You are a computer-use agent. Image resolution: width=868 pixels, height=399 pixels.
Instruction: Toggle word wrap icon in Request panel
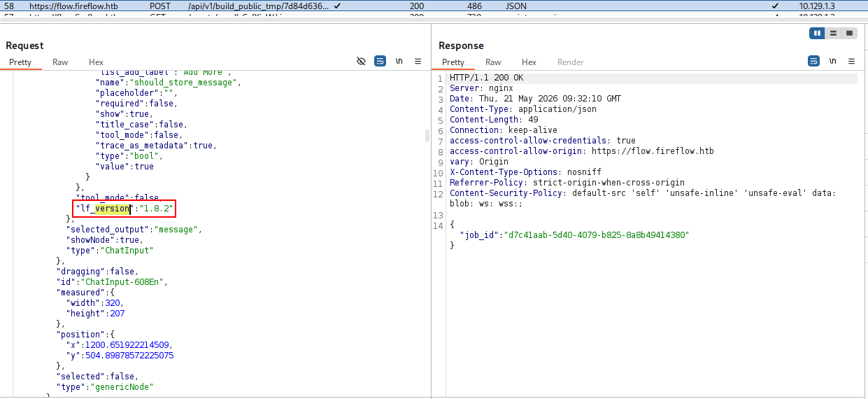point(380,62)
